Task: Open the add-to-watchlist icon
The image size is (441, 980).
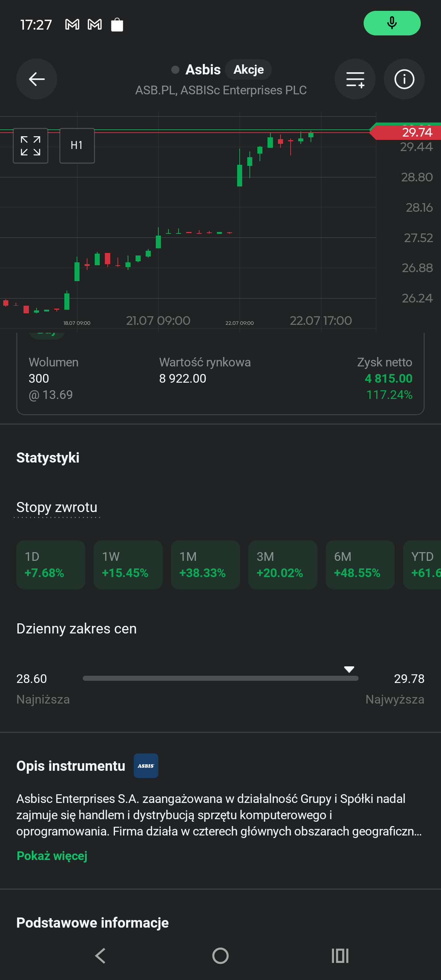Action: [355, 79]
